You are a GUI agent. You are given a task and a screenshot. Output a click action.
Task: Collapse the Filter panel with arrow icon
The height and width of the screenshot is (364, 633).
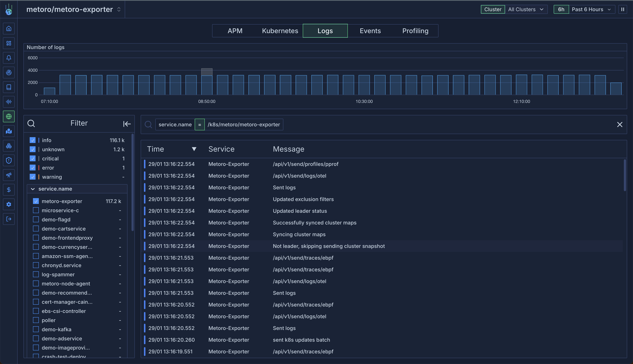coord(127,124)
